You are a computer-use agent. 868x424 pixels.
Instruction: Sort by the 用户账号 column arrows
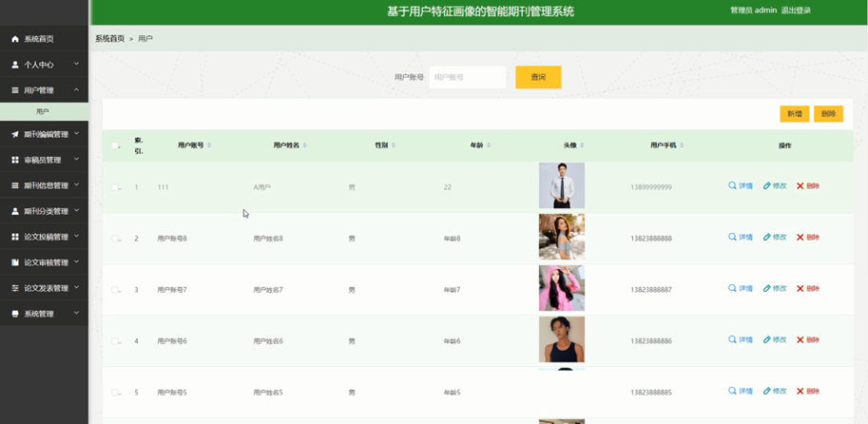pyautogui.click(x=209, y=145)
